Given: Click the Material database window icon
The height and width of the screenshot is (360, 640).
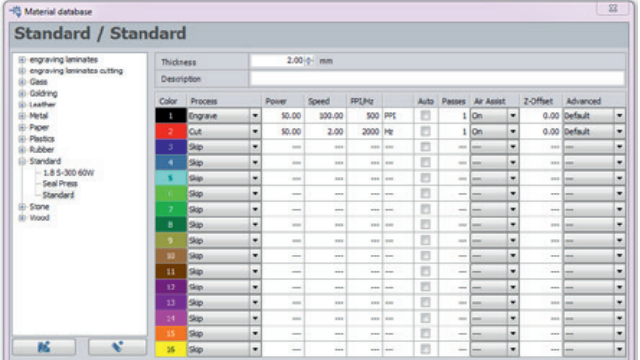Looking at the screenshot, I should [x=16, y=11].
